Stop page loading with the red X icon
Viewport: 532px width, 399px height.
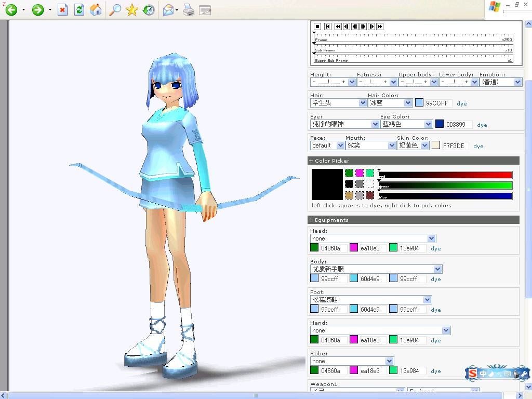tap(62, 10)
